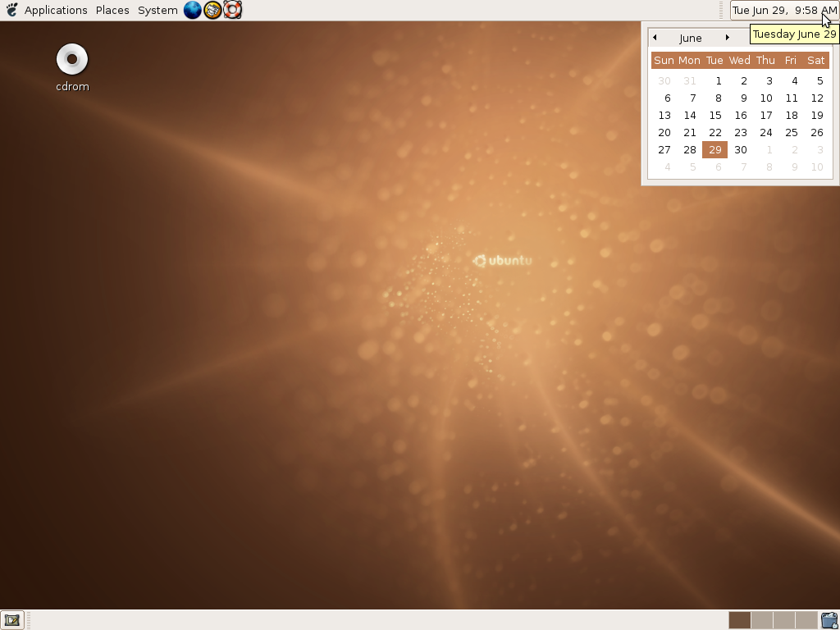This screenshot has width=840, height=630.
Task: Open the Applications menu
Action: (x=56, y=10)
